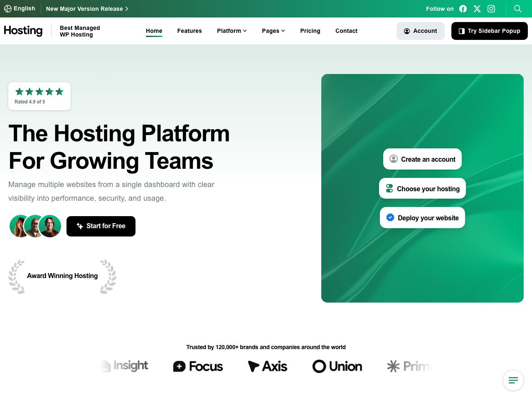The width and height of the screenshot is (532, 399).
Task: Go to the Home menu item
Action: 154,31
